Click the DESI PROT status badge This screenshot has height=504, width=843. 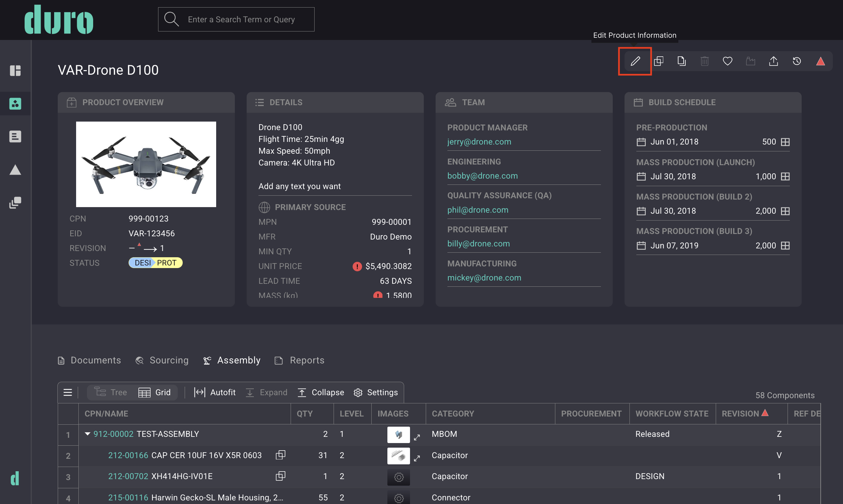pyautogui.click(x=155, y=263)
